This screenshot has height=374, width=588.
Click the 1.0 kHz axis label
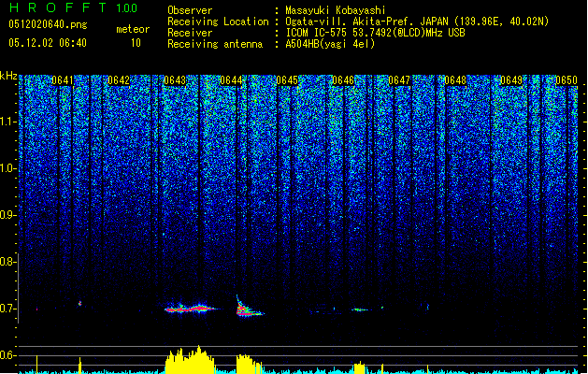click(7, 168)
